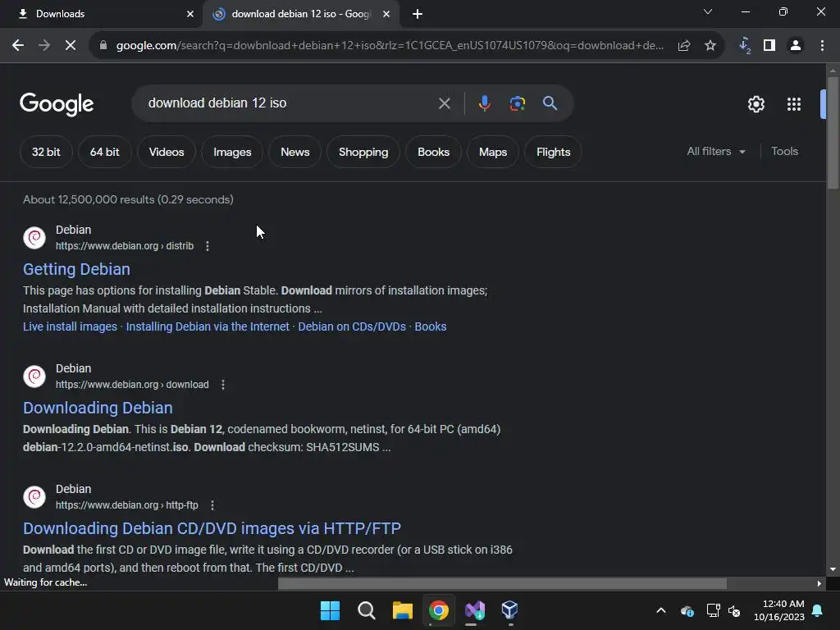Screen dimensions: 840x630
Task: Show hidden system tray icons chevron
Action: [661, 610]
